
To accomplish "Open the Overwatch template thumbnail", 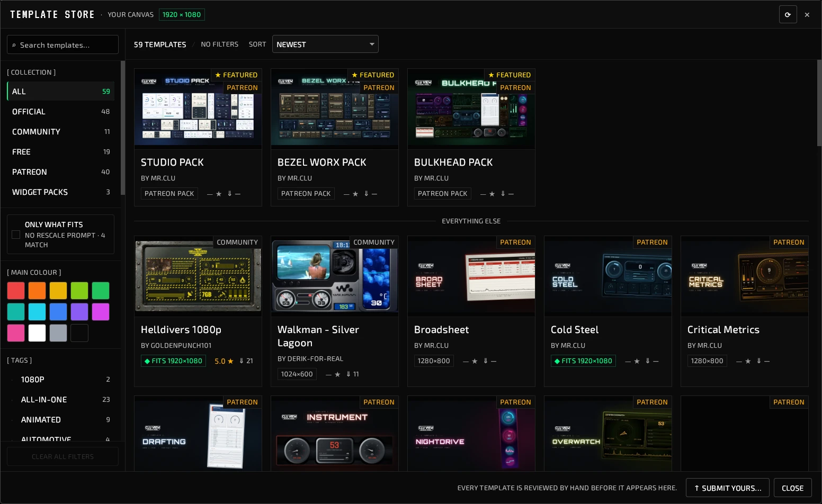I will click(608, 434).
